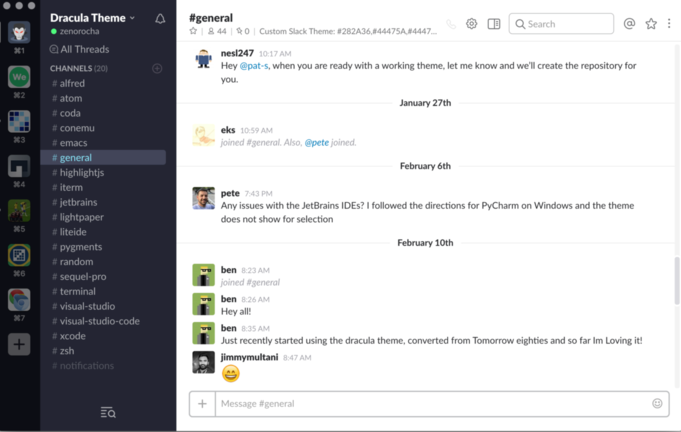Collapse the CHANNELS section header
681x432 pixels.
tap(71, 68)
